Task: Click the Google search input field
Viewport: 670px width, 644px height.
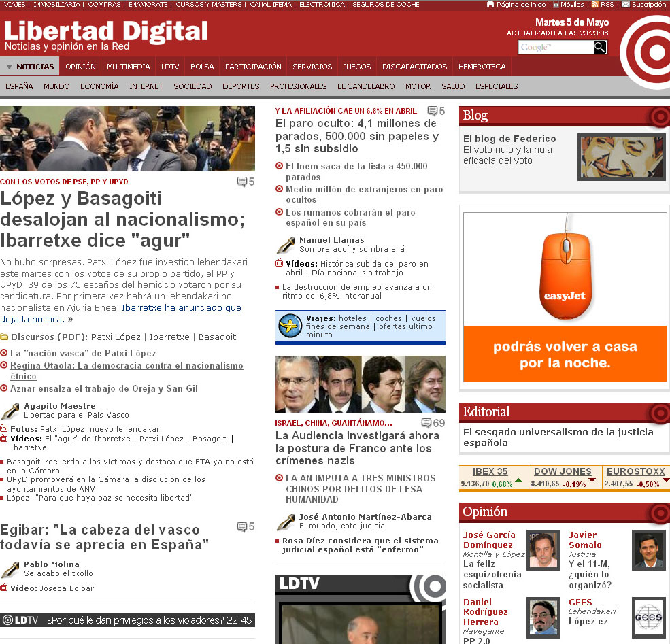Action: pyautogui.click(x=555, y=47)
